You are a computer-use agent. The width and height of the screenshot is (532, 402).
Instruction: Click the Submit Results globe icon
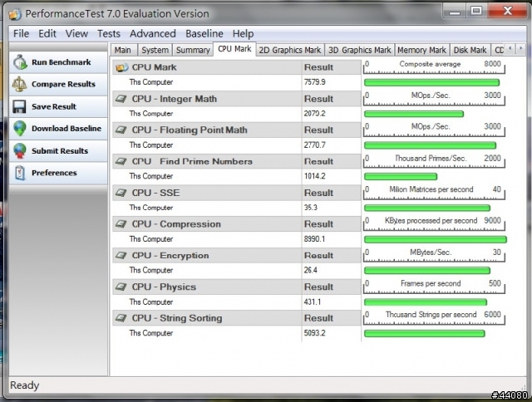(20, 151)
